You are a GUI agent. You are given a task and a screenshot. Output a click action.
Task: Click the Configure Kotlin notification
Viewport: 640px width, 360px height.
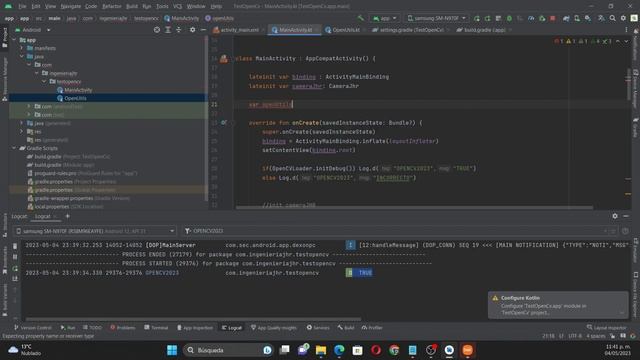click(x=558, y=305)
